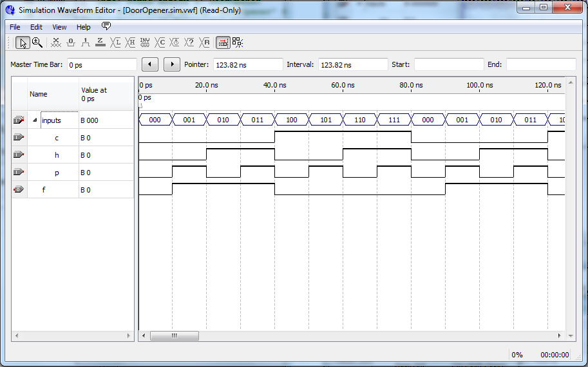Screen dimensions: 588x367
Task: Activate the Zoom tool magnifier
Action: 37,42
